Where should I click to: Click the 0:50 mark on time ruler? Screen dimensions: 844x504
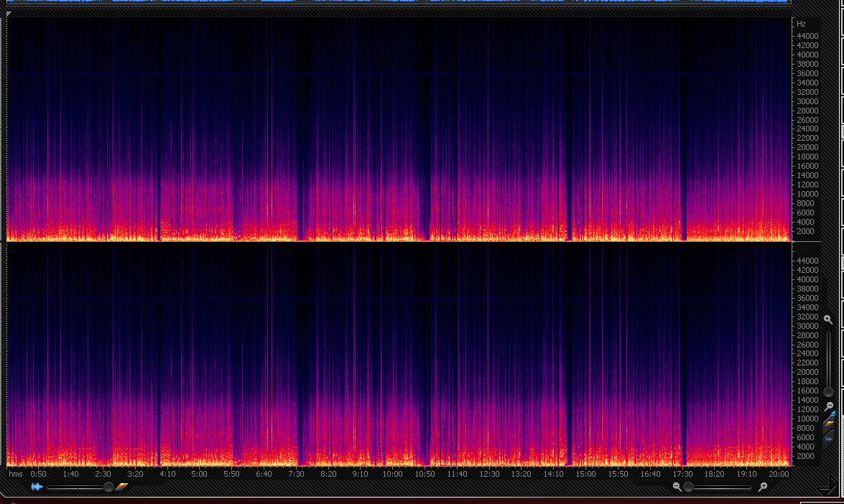38,474
